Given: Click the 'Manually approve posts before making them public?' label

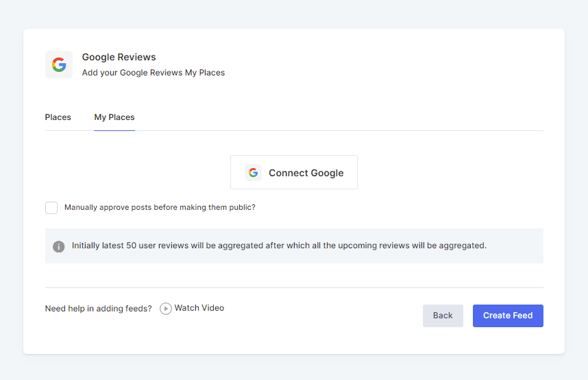Looking at the screenshot, I should tap(160, 207).
